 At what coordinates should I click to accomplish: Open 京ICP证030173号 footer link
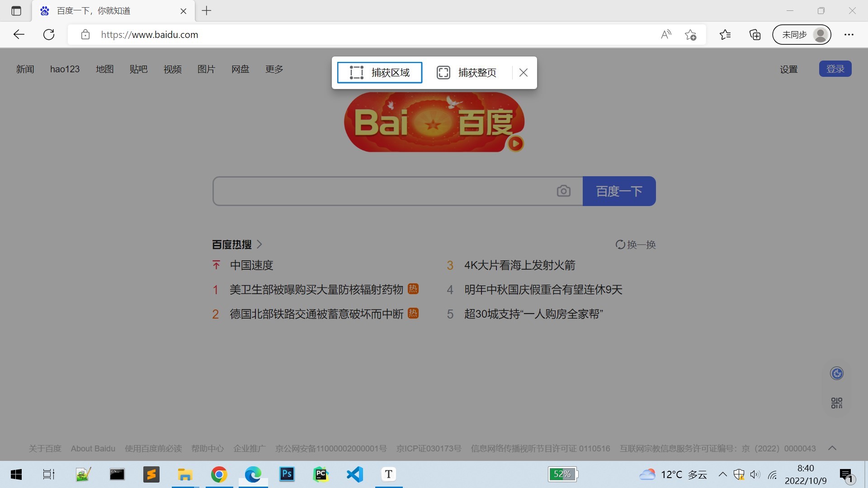pos(429,449)
